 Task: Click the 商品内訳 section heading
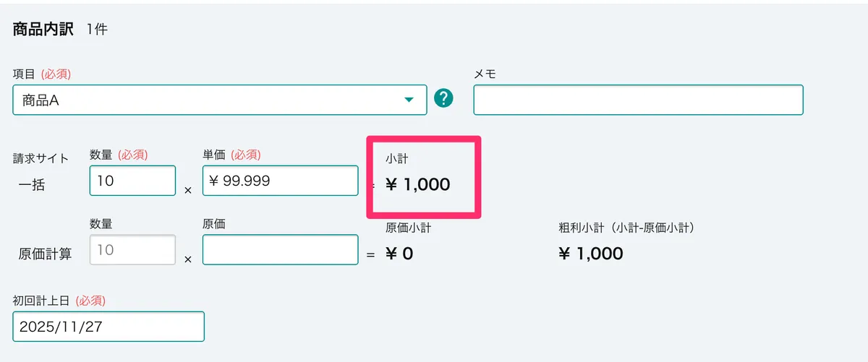click(x=43, y=30)
